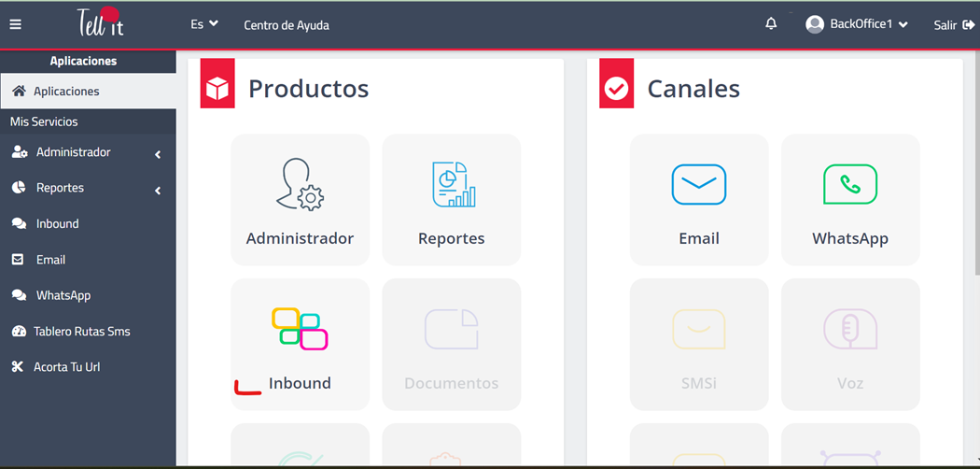The width and height of the screenshot is (980, 469).
Task: Click the Inbound chat bubbles sidebar icon
Action: [x=19, y=224]
